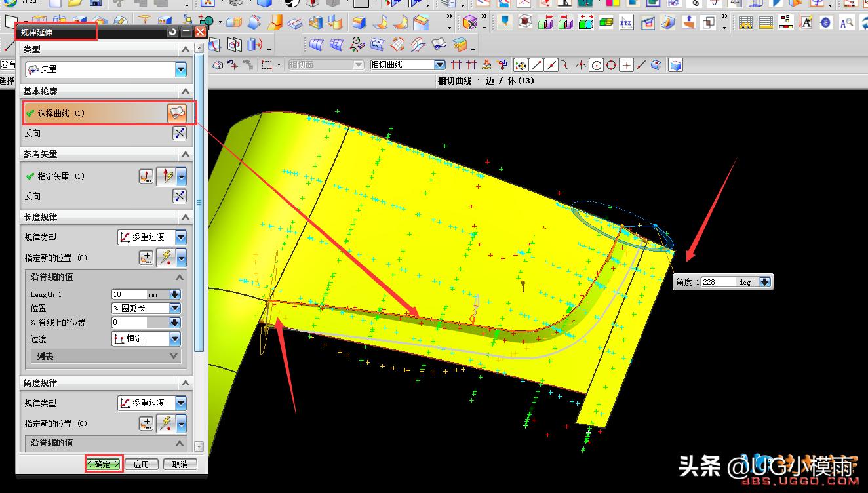Image resolution: width=868 pixels, height=493 pixels.
Task: Click the reset dialog icon in title bar
Action: tap(172, 31)
